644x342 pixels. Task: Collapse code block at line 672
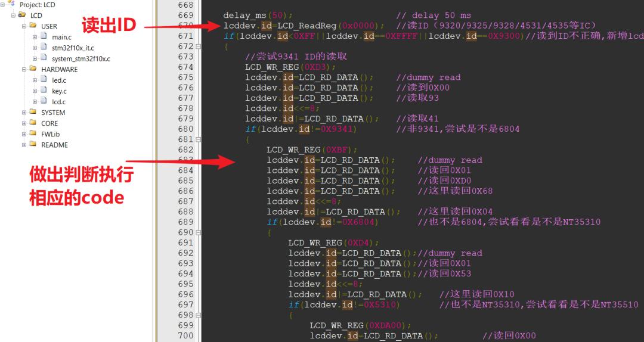click(199, 46)
